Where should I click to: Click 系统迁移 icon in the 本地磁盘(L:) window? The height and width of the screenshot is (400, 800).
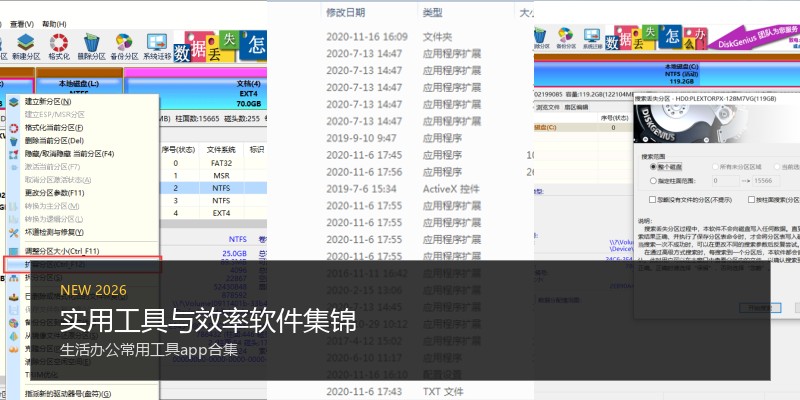tap(157, 47)
